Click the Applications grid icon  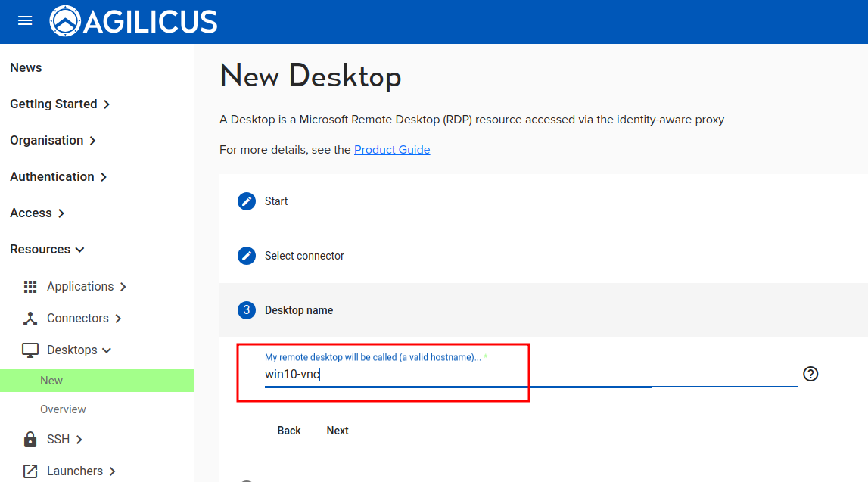pos(30,287)
